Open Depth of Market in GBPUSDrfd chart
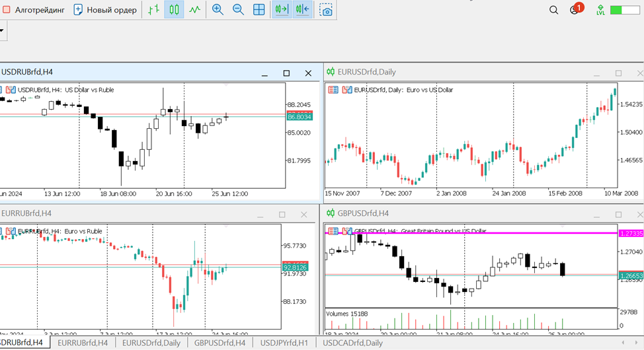The image size is (644, 350). coord(333,231)
